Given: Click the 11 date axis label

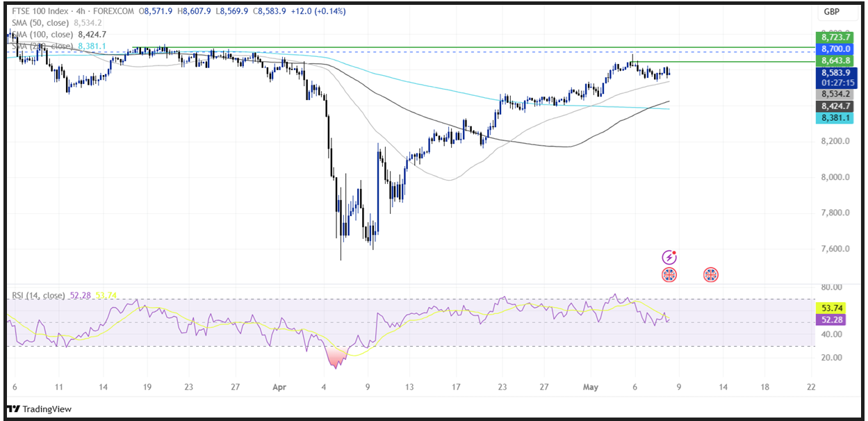Looking at the screenshot, I should 60,388.
